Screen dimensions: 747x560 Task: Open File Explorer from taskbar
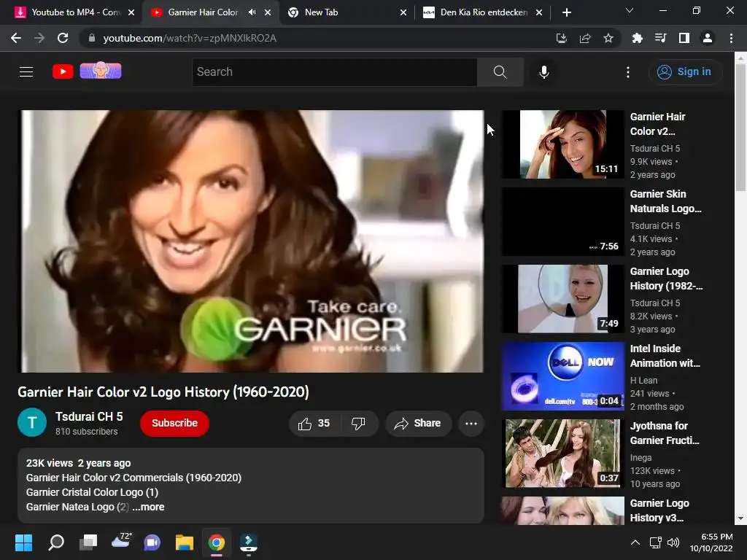(185, 542)
